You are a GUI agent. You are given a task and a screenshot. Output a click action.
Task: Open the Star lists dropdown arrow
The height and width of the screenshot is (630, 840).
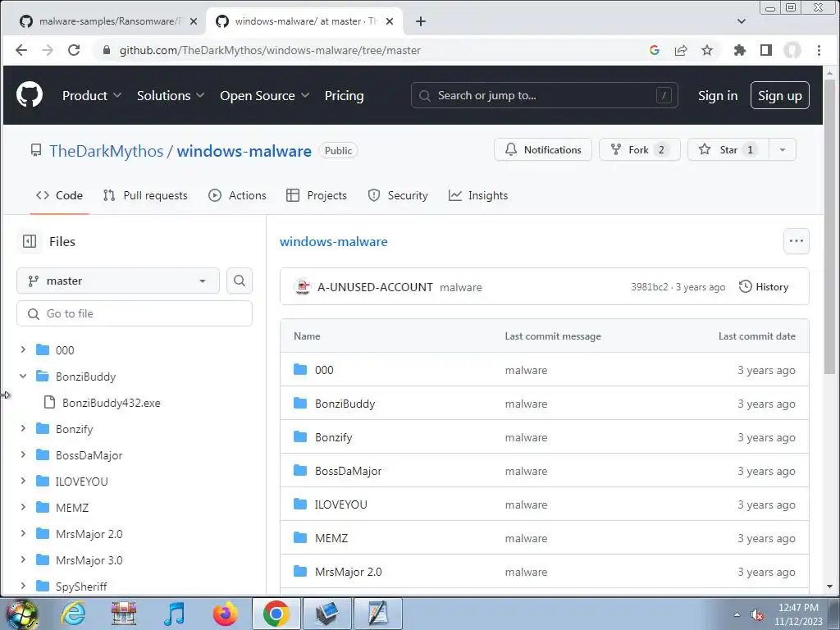[782, 150]
